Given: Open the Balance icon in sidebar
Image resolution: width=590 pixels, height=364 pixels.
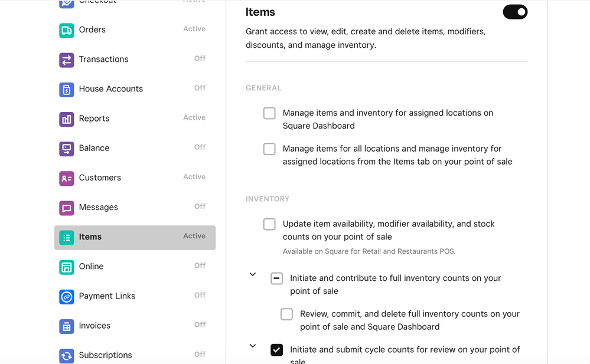Looking at the screenshot, I should (x=66, y=148).
